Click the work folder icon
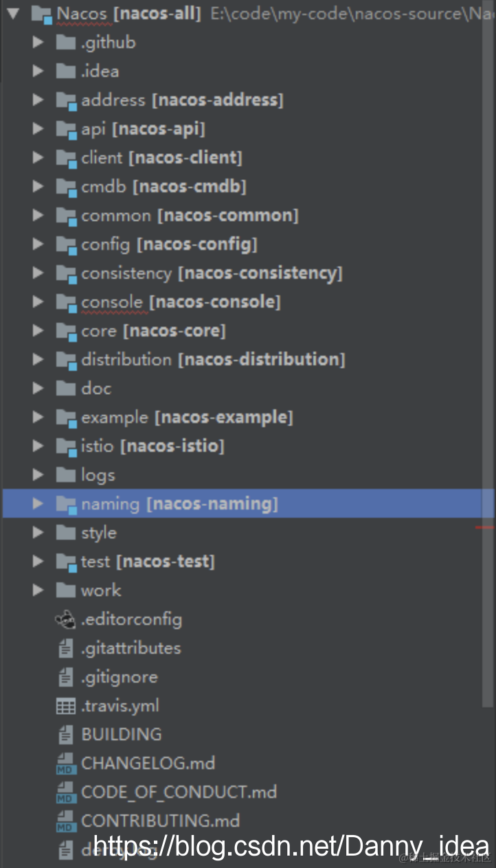The height and width of the screenshot is (868, 496). (65, 590)
